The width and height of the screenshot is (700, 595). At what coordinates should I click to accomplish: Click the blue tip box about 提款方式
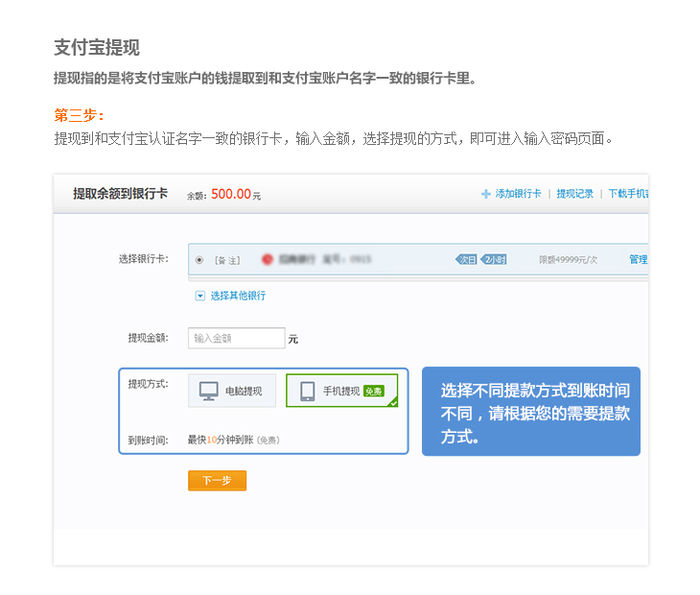point(531,412)
